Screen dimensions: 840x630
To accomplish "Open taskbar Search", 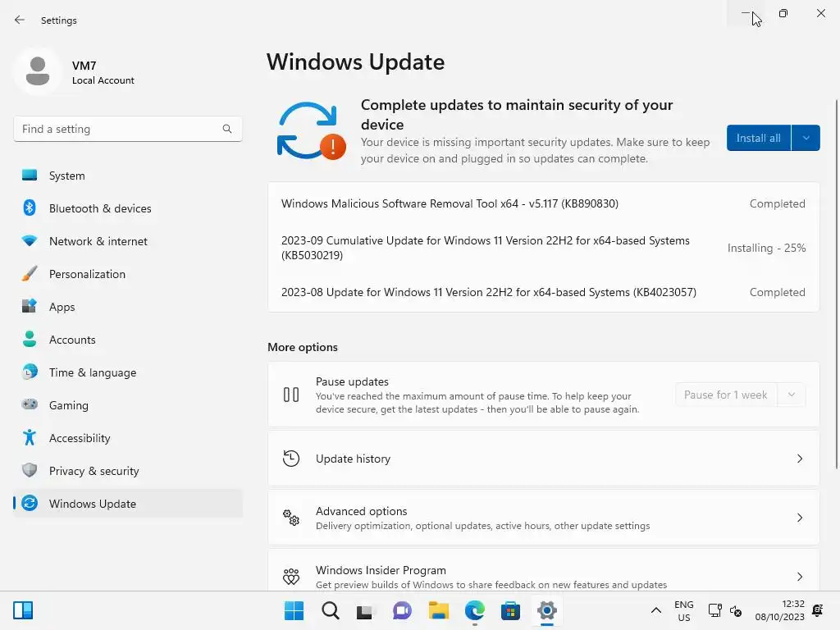I will pos(330,610).
